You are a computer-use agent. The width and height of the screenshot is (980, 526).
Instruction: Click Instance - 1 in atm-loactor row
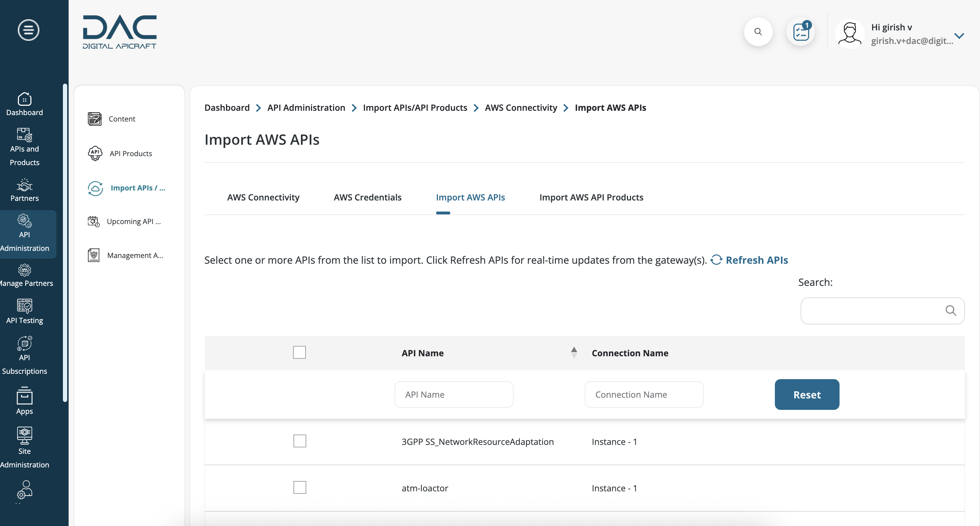tap(614, 488)
